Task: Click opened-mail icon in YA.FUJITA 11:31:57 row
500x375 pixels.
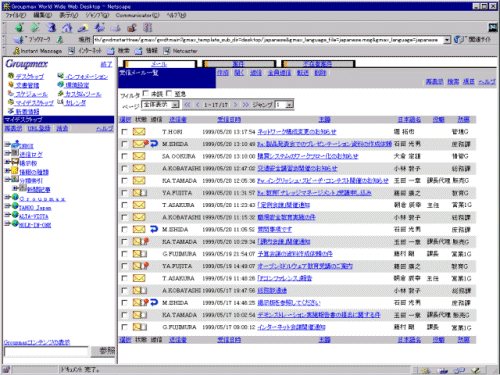Action: click(140, 193)
